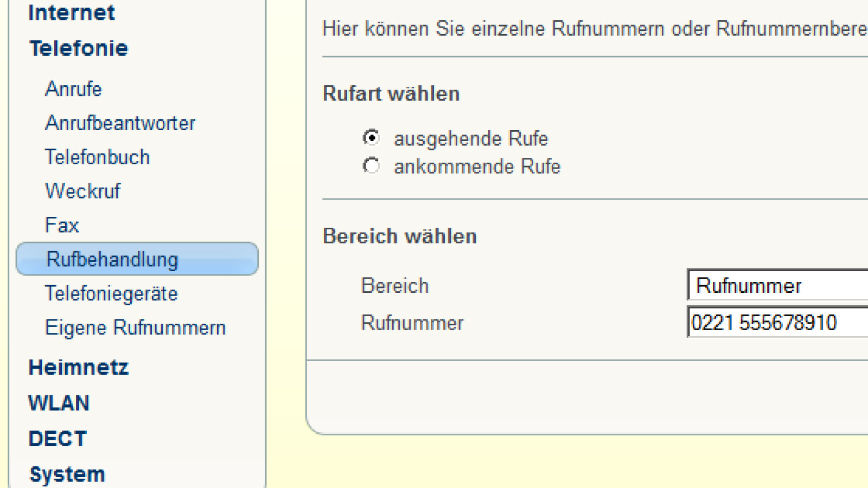The width and height of the screenshot is (868, 488).
Task: Open the Fax submenu item
Action: tap(62, 225)
